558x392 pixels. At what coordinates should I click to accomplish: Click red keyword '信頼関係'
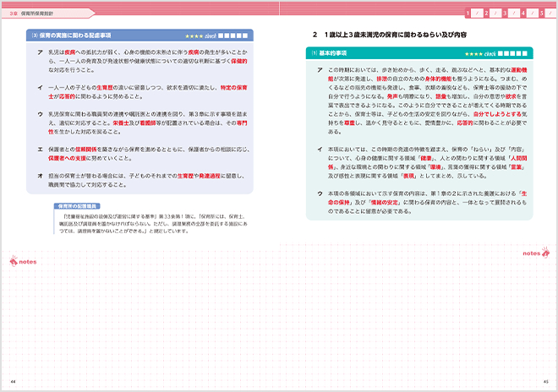(85, 150)
